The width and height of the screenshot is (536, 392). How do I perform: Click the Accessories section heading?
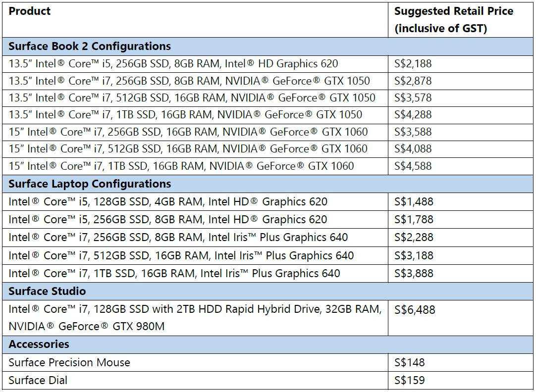click(x=39, y=344)
